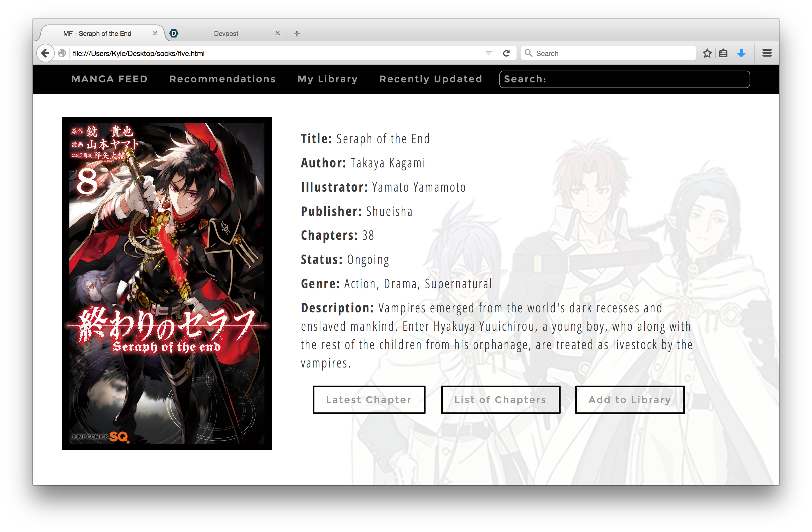This screenshot has width=812, height=532.
Task: Open the blue downloads arrow
Action: tap(741, 53)
